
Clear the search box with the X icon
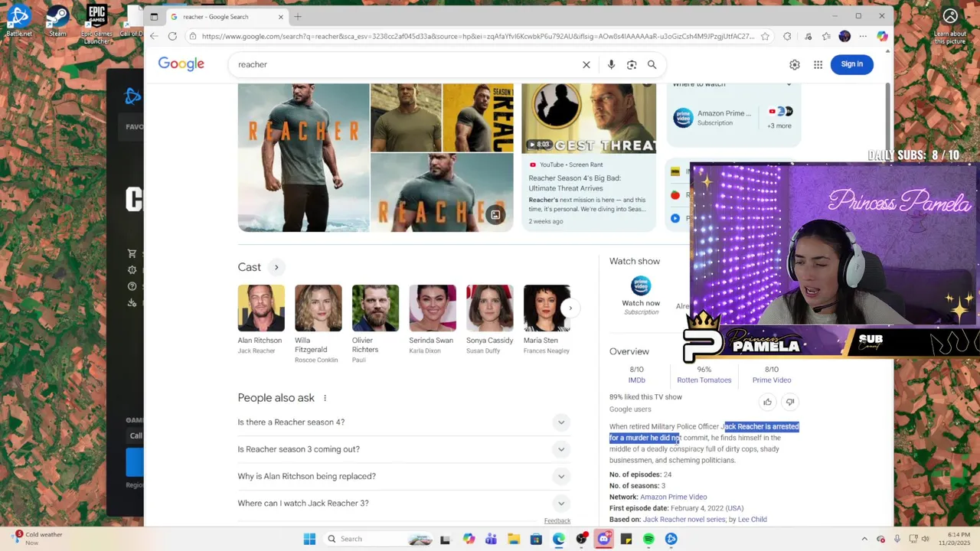coord(586,65)
